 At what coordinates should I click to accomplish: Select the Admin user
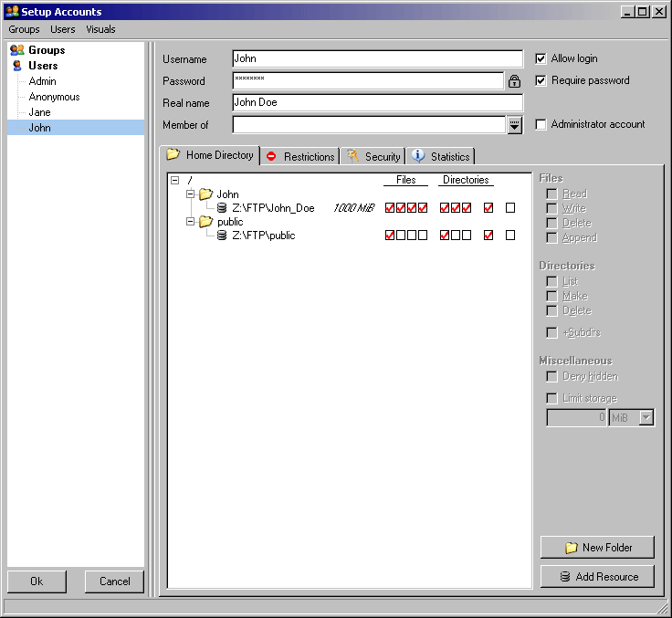coord(42,81)
